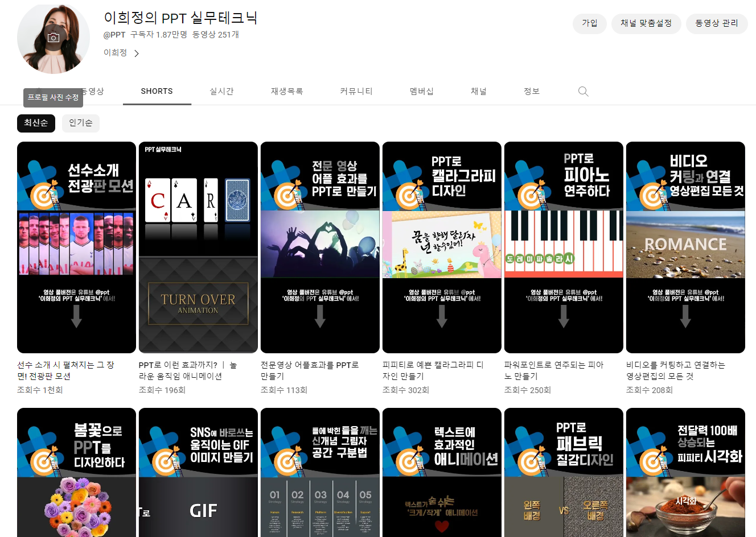The width and height of the screenshot is (756, 537).
Task: Open the 정보 tab
Action: point(531,91)
